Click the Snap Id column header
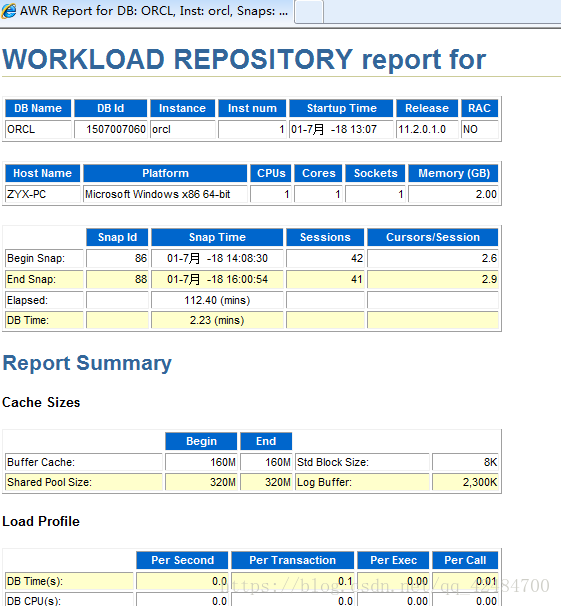This screenshot has height=606, width=561. coord(117,237)
